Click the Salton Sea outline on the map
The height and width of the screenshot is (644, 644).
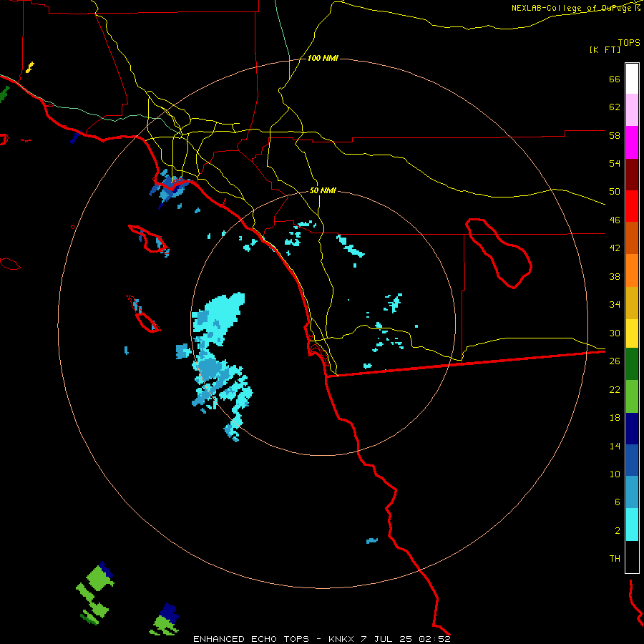point(499,253)
